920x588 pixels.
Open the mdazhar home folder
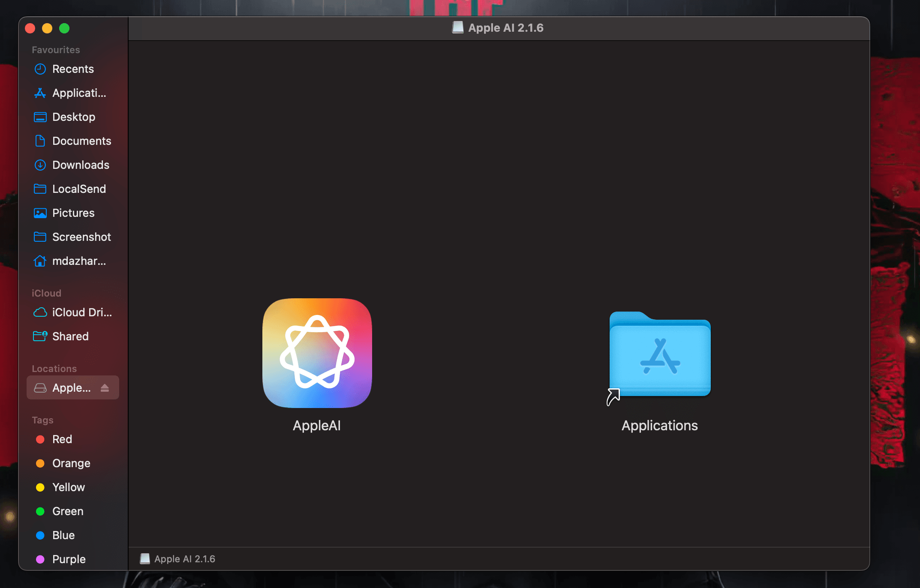79,261
